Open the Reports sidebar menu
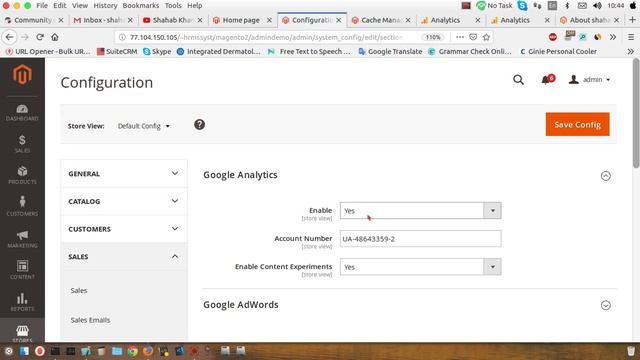640x360 pixels. tap(22, 302)
